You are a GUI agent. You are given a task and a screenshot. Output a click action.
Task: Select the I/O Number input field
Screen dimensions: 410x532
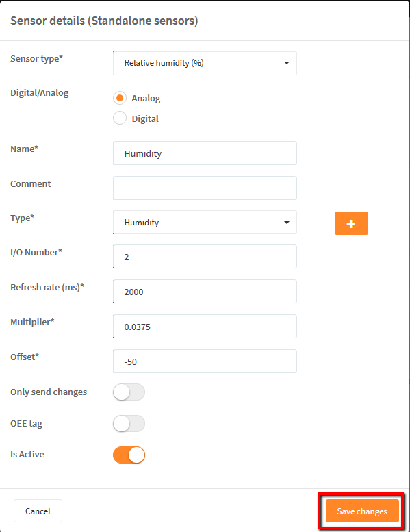pos(205,257)
